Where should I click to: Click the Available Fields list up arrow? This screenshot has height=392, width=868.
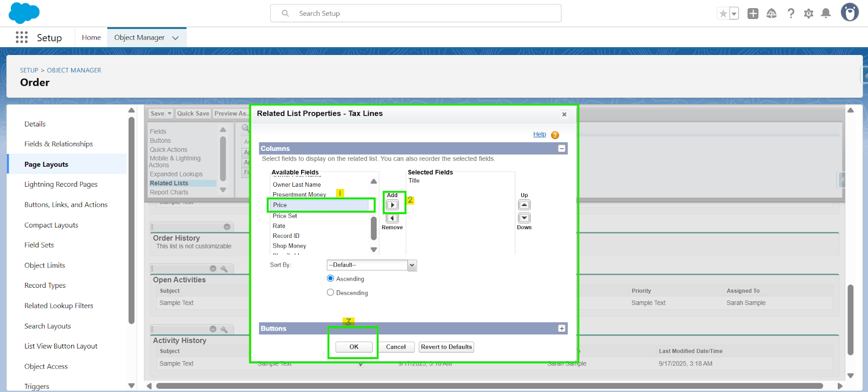(x=374, y=181)
